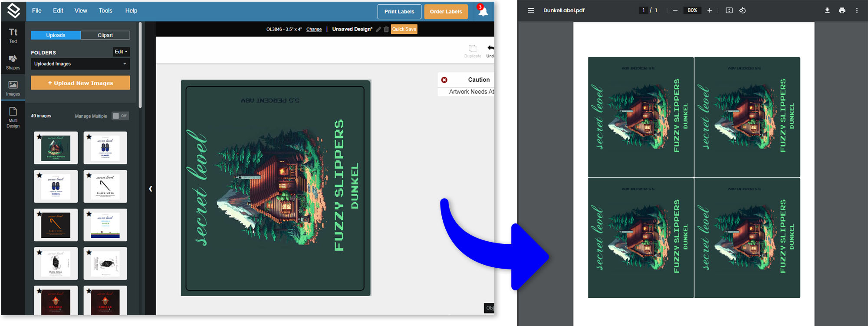The image size is (868, 326).
Task: Print the PDF document
Action: tap(842, 10)
